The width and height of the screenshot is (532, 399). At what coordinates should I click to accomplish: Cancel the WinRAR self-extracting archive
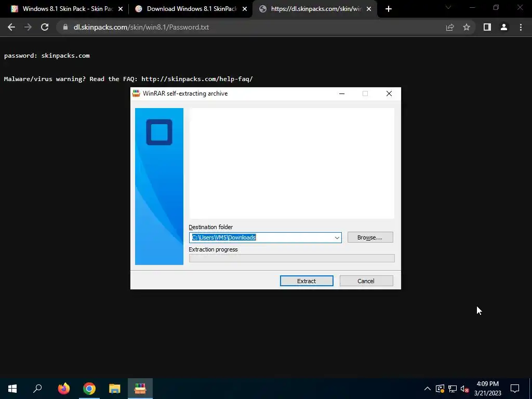click(366, 281)
